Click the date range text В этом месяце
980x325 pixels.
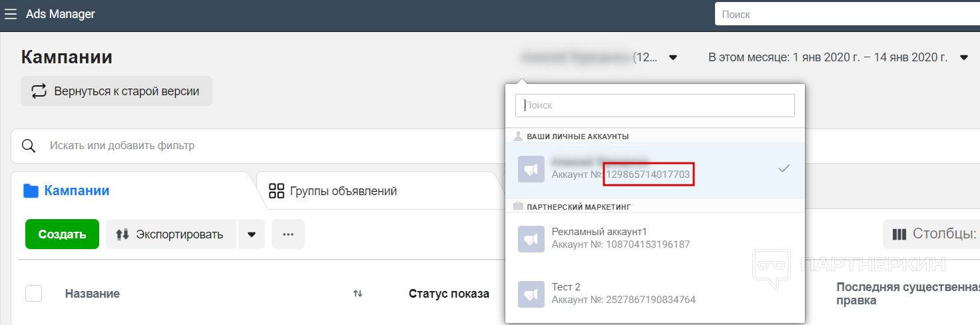click(828, 58)
